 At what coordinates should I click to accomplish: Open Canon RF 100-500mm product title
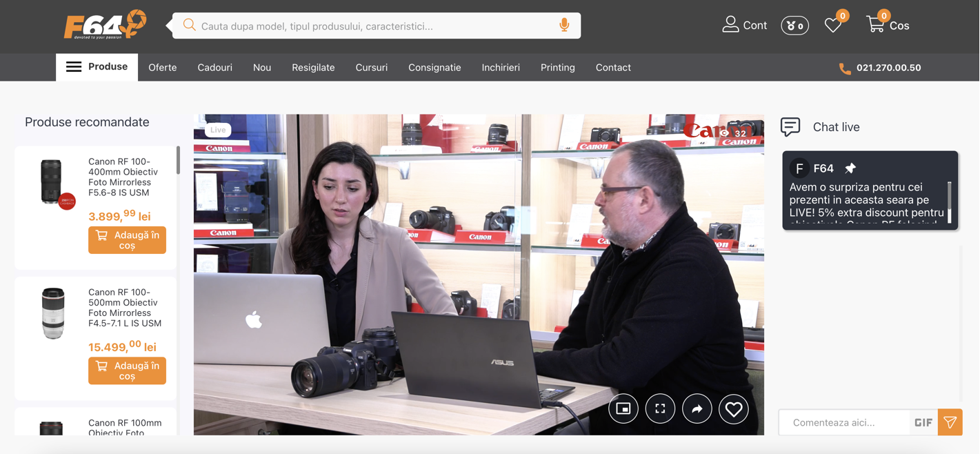[x=125, y=308]
